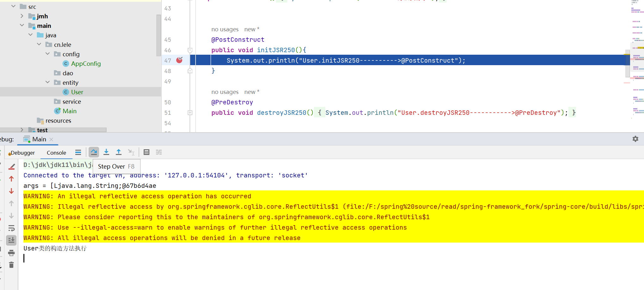Toggle scroll to end of console
Image resolution: width=644 pixels, height=290 pixels.
pyautogui.click(x=11, y=240)
